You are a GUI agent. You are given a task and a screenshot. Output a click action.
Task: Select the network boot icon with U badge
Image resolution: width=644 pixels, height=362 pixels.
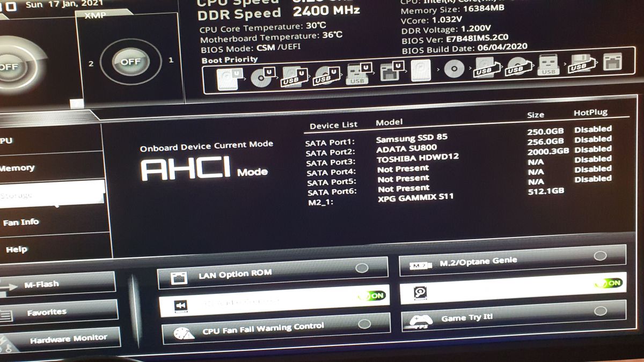pos(392,71)
